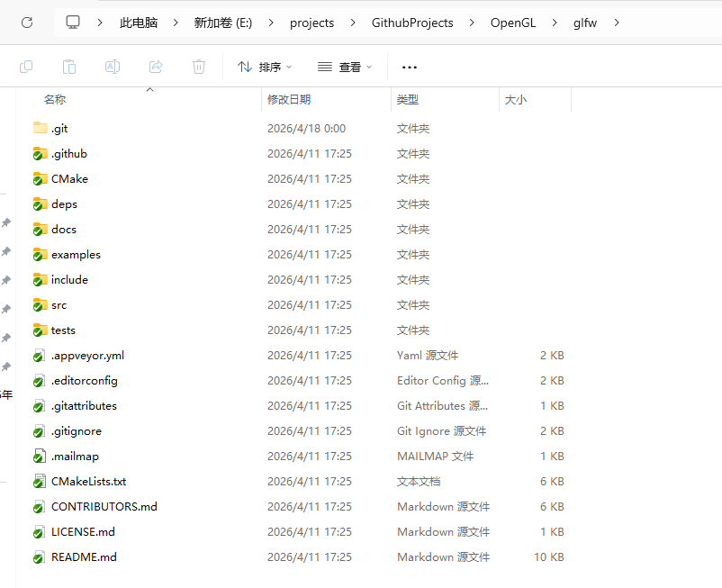The image size is (722, 588).
Task: Click glfw in breadcrumb path
Action: click(x=585, y=23)
